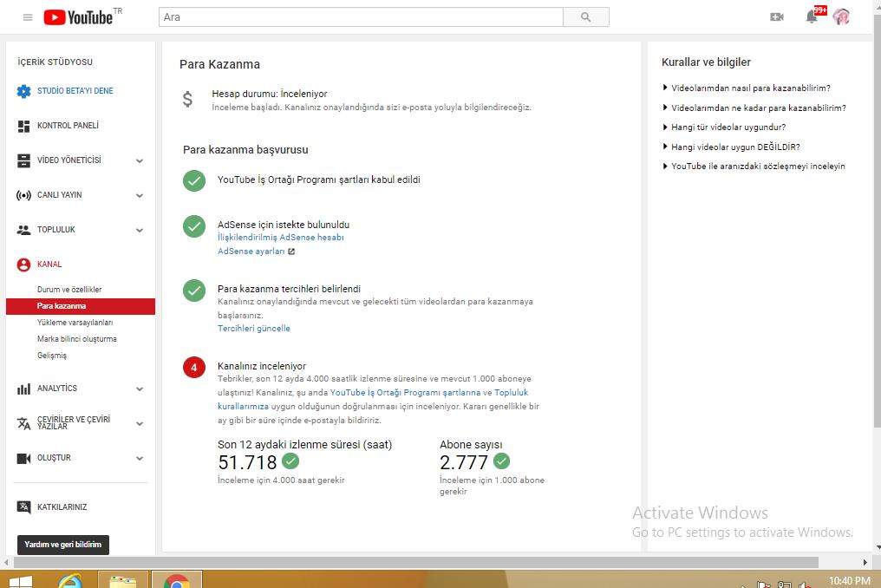
Task: Open Yükleme varsayılanları
Action: click(75, 323)
